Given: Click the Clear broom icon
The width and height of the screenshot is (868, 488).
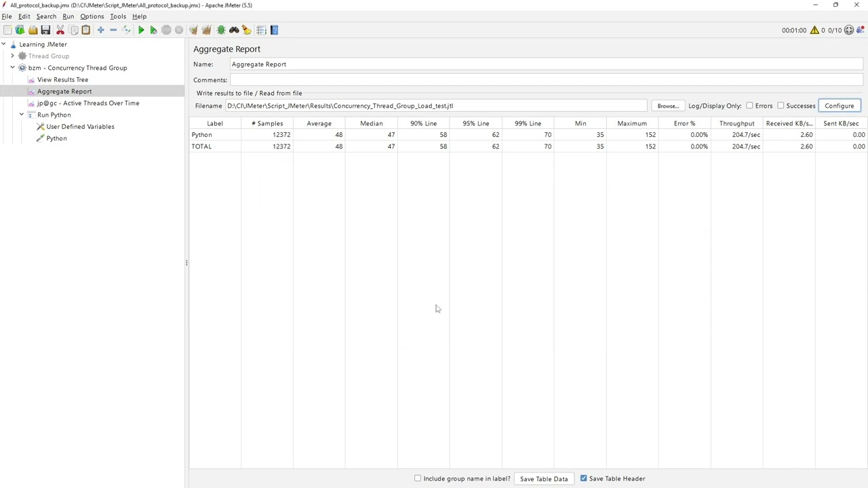Looking at the screenshot, I should [193, 30].
